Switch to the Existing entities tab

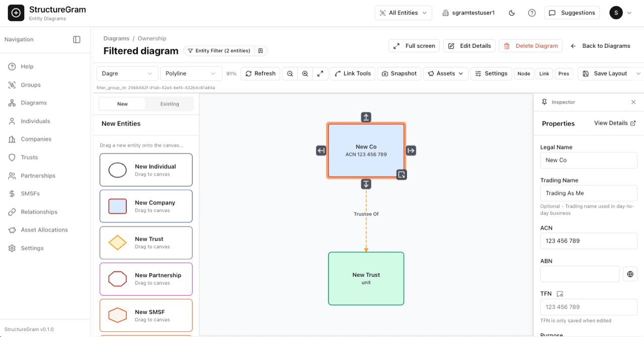tap(170, 104)
